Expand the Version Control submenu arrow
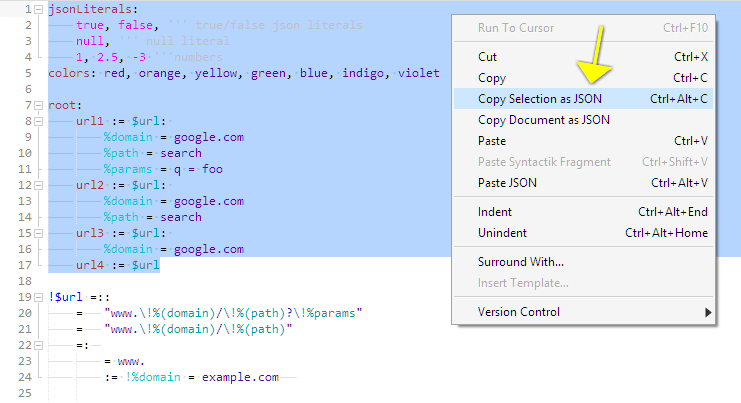741x403 pixels. pyautogui.click(x=708, y=312)
